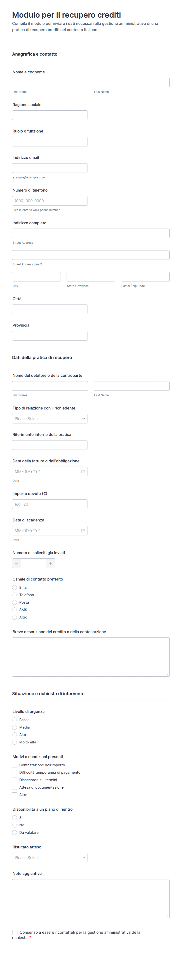Image resolution: width=180 pixels, height=980 pixels.
Task: Click the Ragione sociale input field
Action: click(x=50, y=115)
